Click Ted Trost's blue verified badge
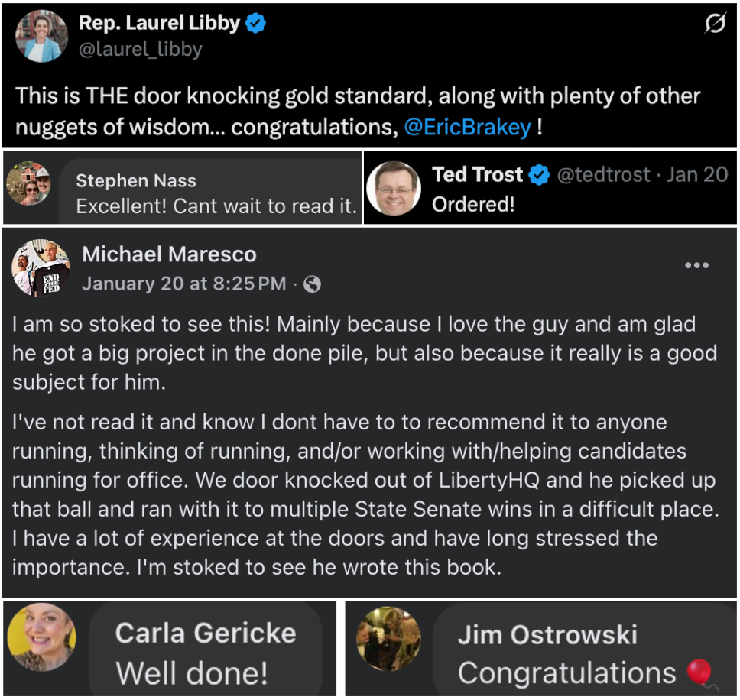Viewport: 740px width, 700px height. [x=540, y=175]
